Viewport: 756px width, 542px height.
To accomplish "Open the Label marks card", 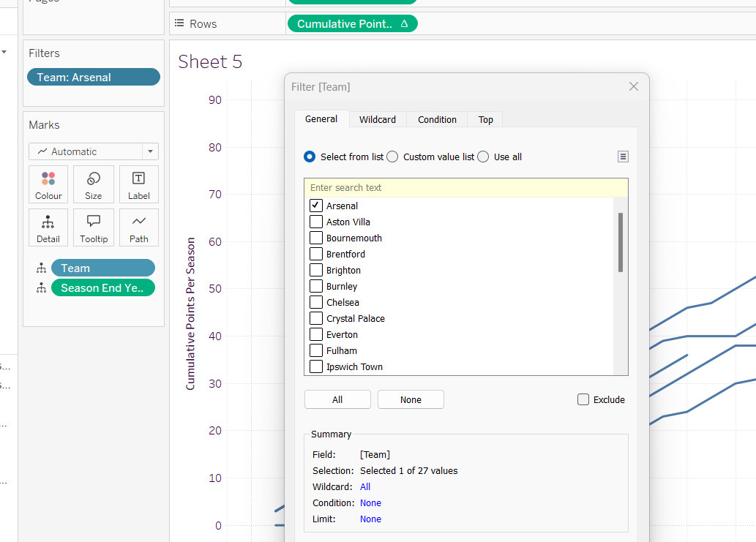I will (139, 184).
